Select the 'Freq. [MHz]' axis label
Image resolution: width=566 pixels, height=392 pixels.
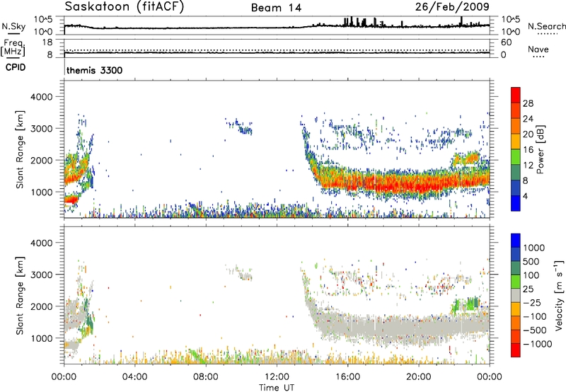point(13,47)
